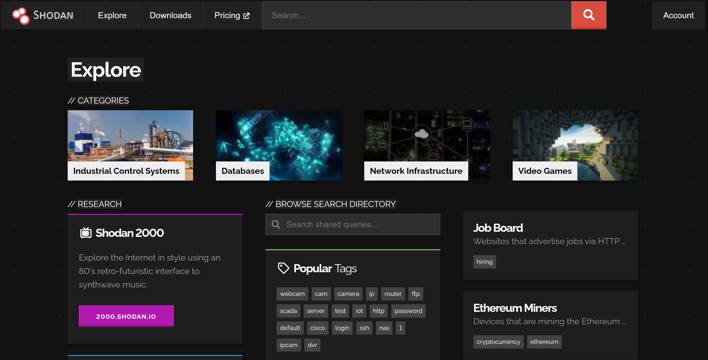Click the Explore page heading
The width and height of the screenshot is (708, 360).
[106, 70]
